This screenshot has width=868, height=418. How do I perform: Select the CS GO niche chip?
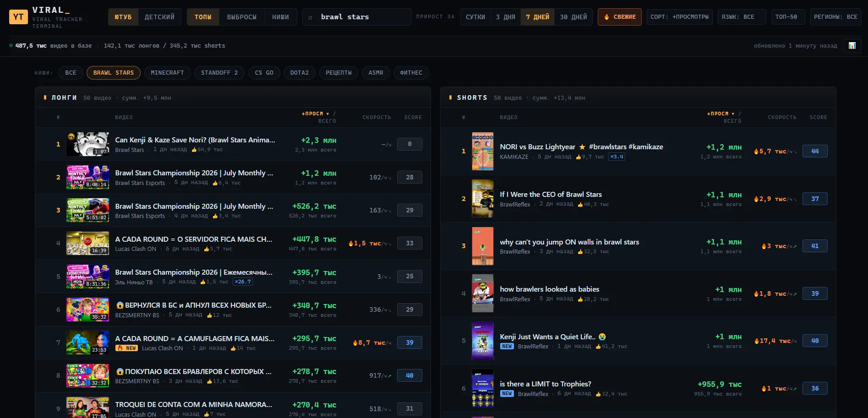click(x=264, y=73)
